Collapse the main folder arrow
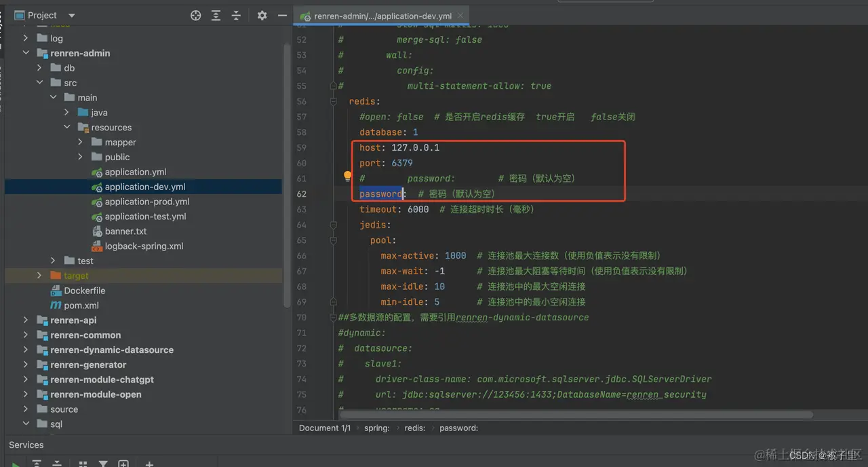Screen dimensions: 868x467 (53, 98)
